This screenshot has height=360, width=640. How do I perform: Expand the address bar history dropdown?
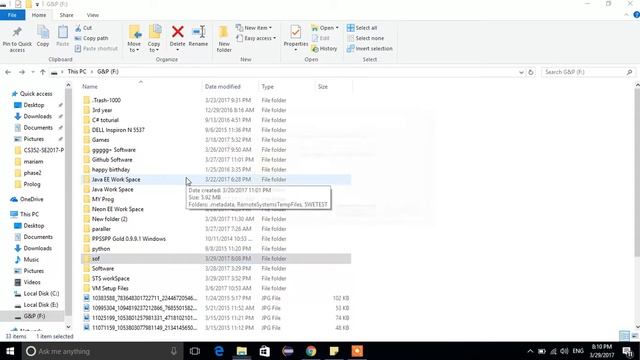pos(521,72)
